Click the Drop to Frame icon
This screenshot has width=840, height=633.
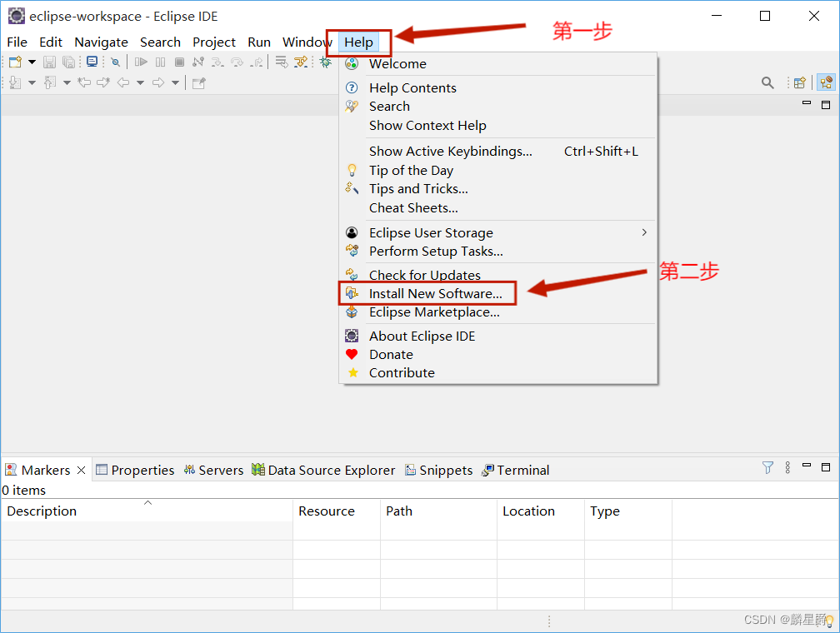pos(282,62)
